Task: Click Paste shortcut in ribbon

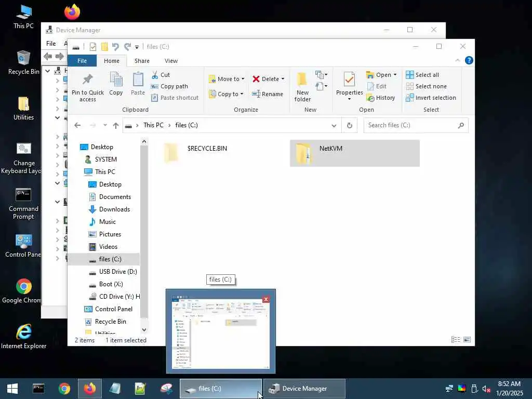Action: point(175,98)
